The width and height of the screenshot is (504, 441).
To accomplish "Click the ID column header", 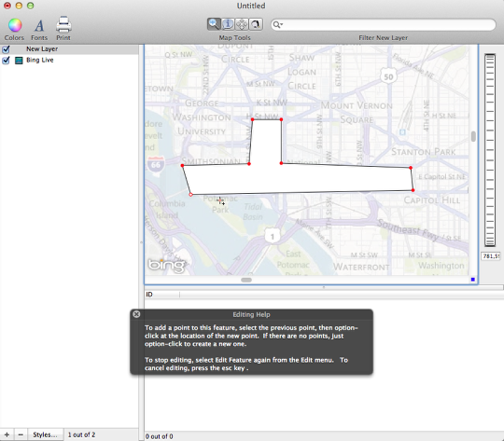I will coord(162,295).
